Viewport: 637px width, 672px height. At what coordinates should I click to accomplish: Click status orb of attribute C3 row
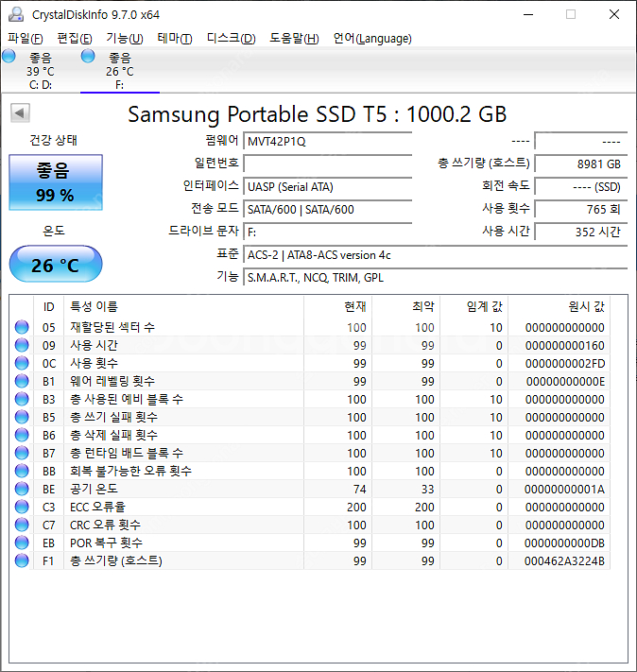coord(22,507)
